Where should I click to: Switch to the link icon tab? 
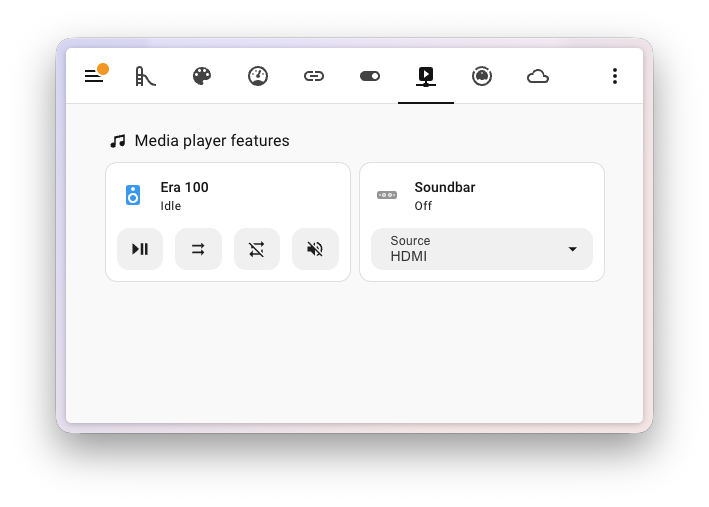[314, 76]
